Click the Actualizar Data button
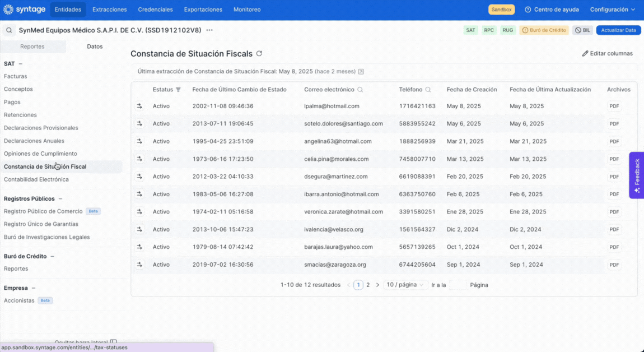This screenshot has height=352, width=644. (x=618, y=30)
